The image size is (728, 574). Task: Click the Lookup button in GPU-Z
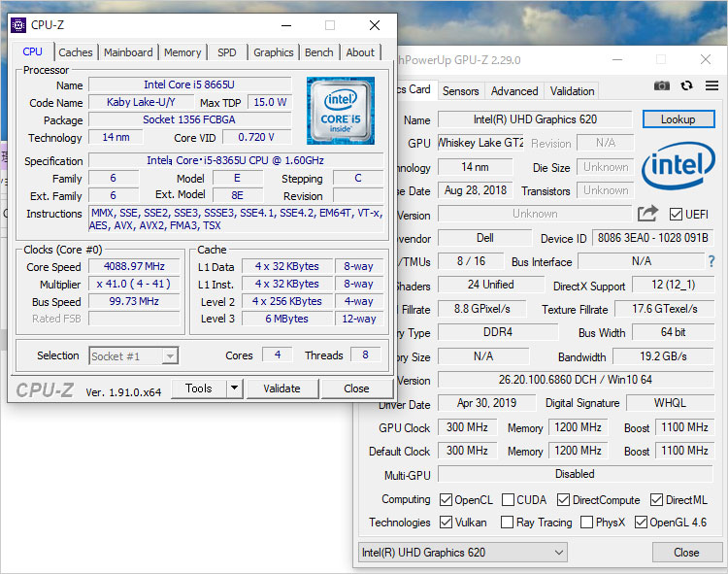[678, 119]
